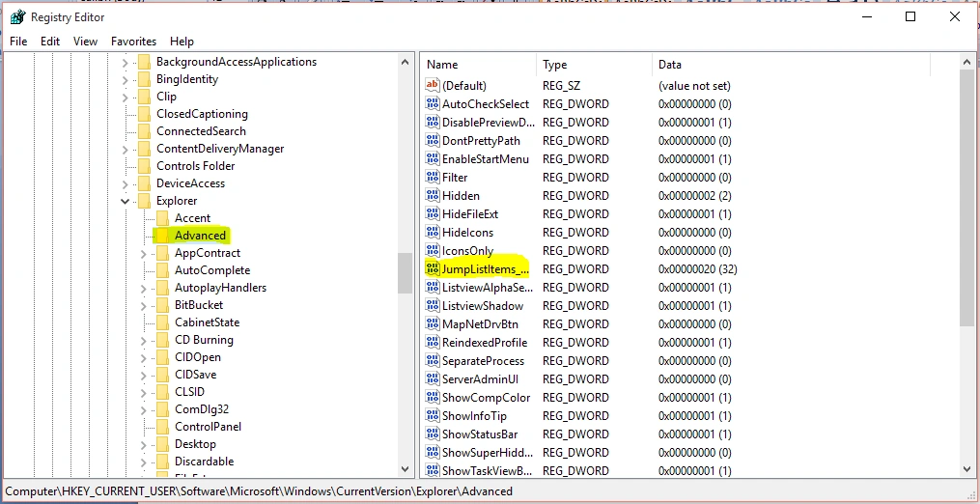980x504 pixels.
Task: Click the MapNetDrvBtn DWORD icon
Action: pos(432,323)
